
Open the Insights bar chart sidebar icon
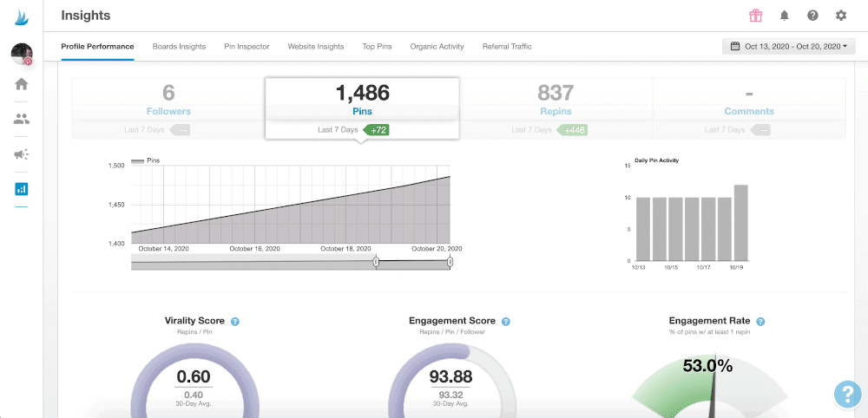click(x=22, y=188)
